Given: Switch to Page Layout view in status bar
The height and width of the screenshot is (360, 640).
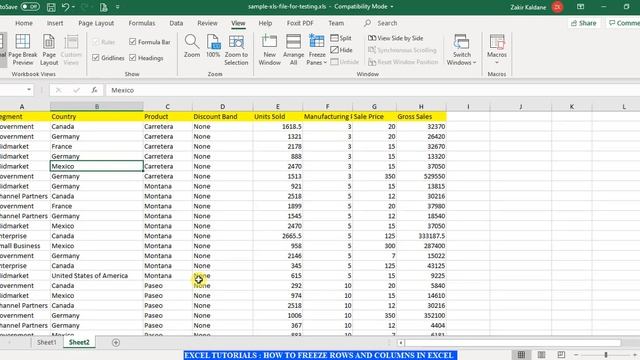Looking at the screenshot, I should coord(541,355).
